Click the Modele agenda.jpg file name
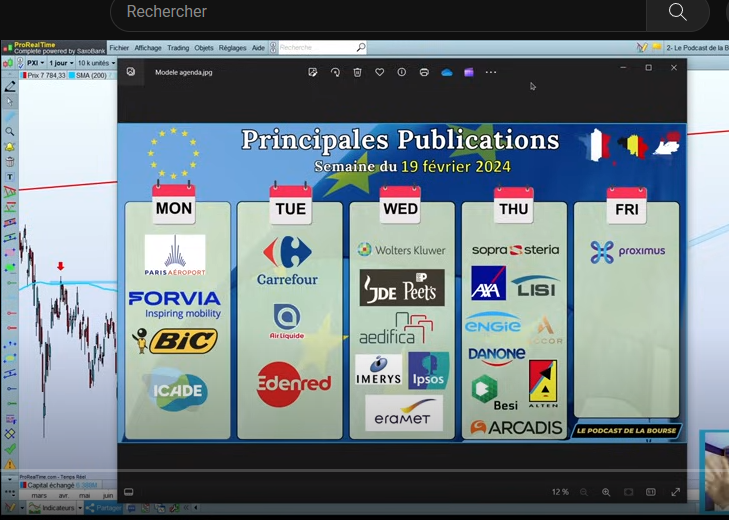The image size is (729, 525). coord(184,72)
